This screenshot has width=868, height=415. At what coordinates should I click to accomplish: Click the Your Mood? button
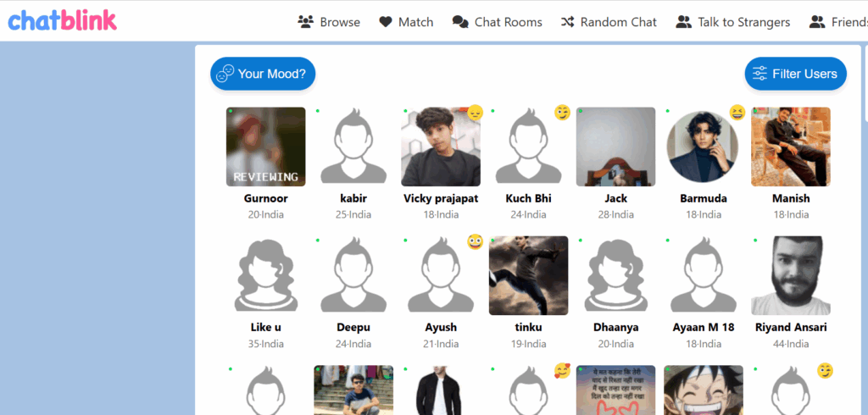(263, 74)
